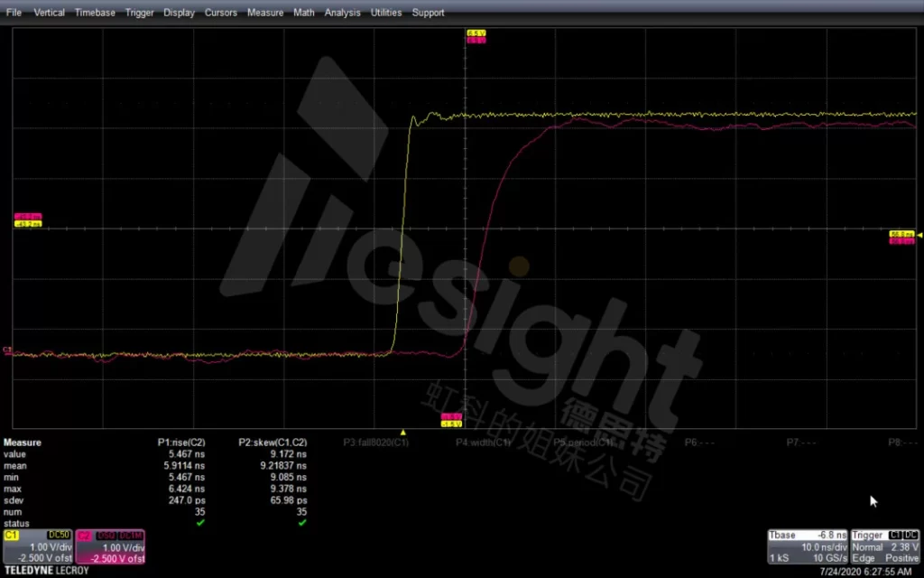Select the yellow cursor label at grid top
This screenshot has height=578, width=924.
(476, 36)
